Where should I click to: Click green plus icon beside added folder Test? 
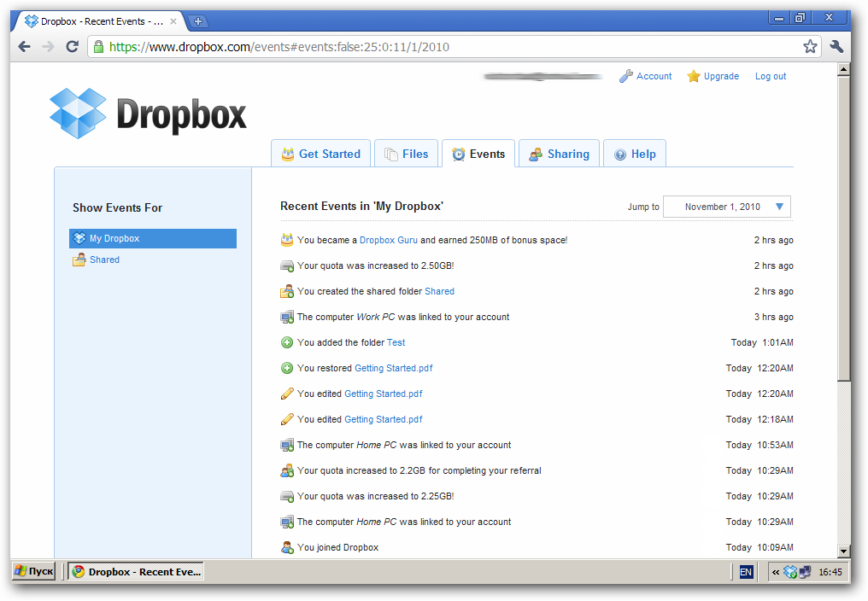click(287, 342)
